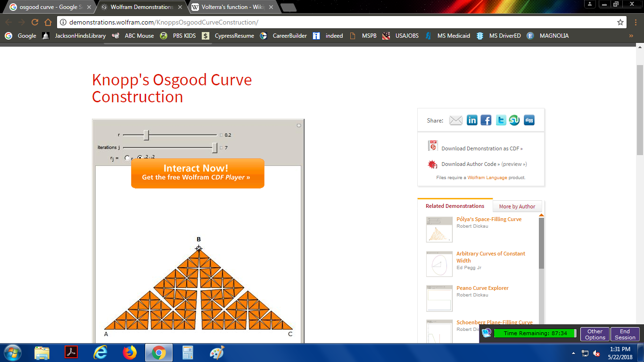Show hidden system tray icons arrow
Image resolution: width=644 pixels, height=362 pixels.
click(574, 353)
